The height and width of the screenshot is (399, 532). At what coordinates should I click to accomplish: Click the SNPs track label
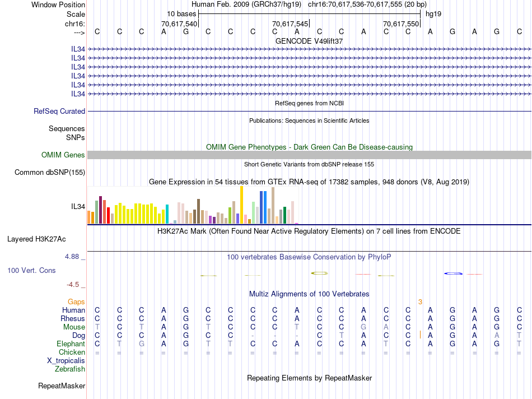[76, 137]
